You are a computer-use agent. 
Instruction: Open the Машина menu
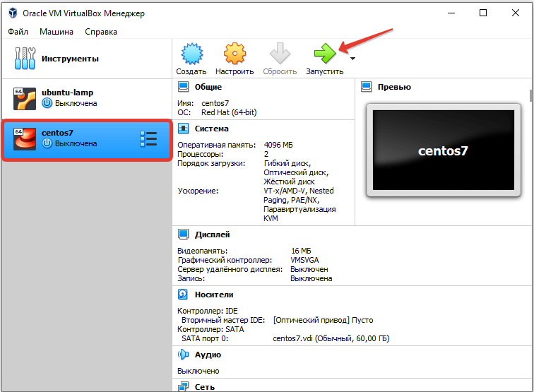point(56,32)
